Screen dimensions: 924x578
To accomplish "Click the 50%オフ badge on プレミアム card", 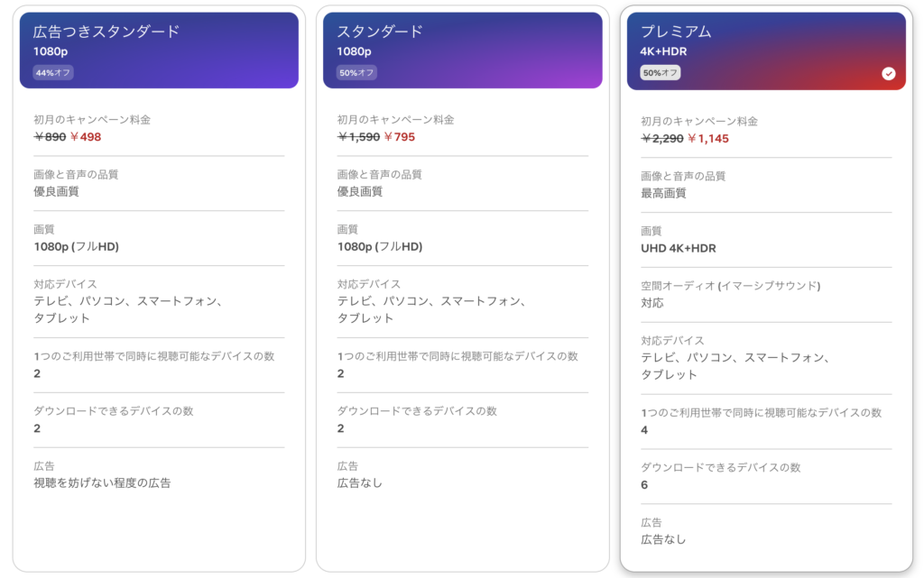I will coord(661,73).
